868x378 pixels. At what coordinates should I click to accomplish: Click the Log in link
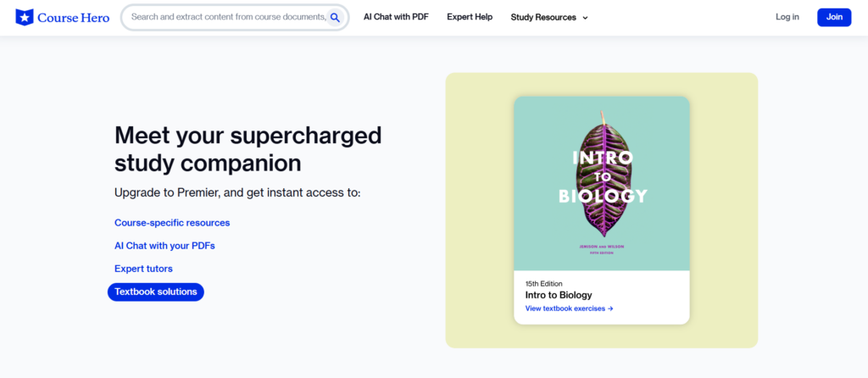(x=787, y=17)
